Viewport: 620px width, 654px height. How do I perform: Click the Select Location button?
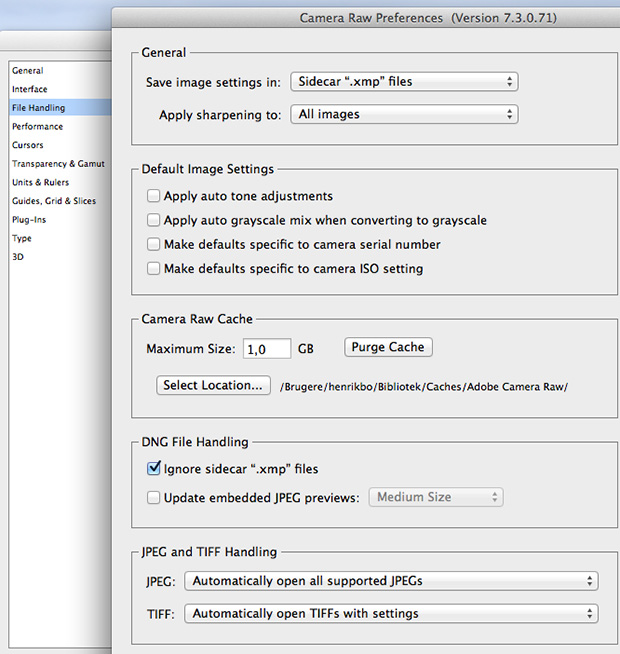coord(213,385)
